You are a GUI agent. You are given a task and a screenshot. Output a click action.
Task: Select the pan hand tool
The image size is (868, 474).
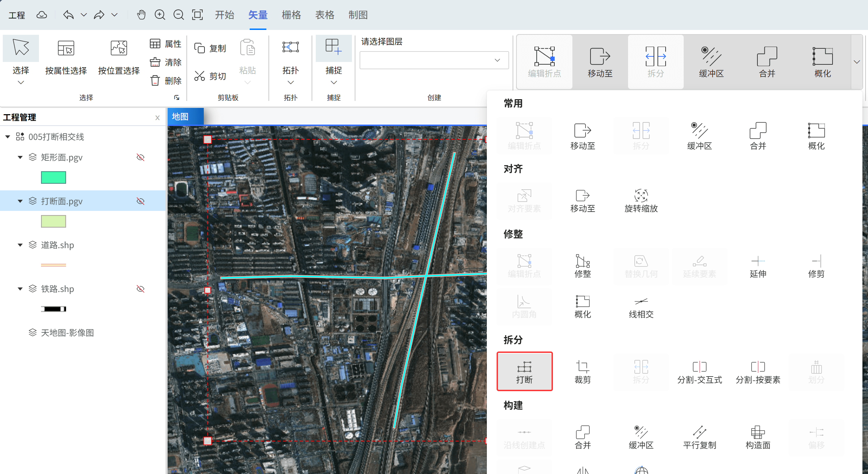141,15
